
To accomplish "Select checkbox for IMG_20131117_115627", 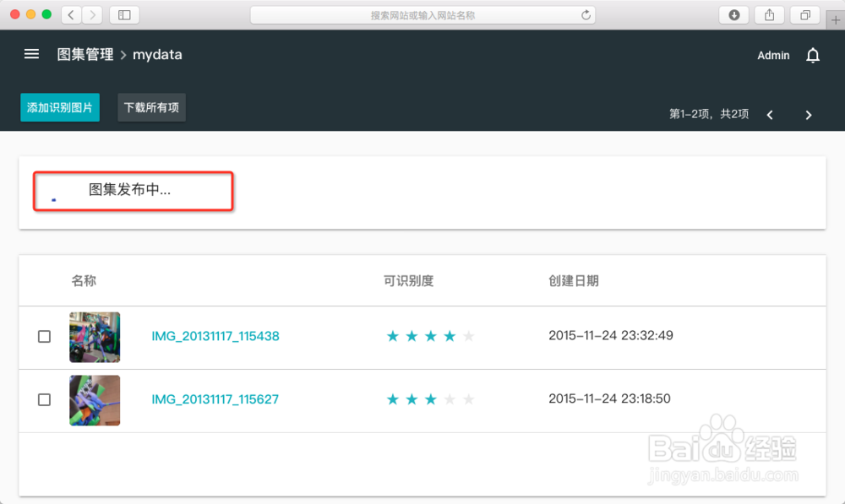I will tap(44, 399).
